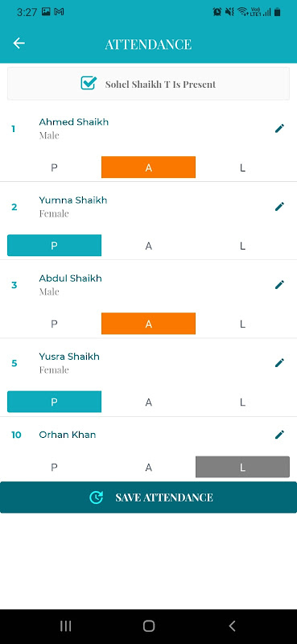This screenshot has width=297, height=644.
Task: Edit Ahmed Shaikh's record with the pencil icon
Action: click(279, 129)
